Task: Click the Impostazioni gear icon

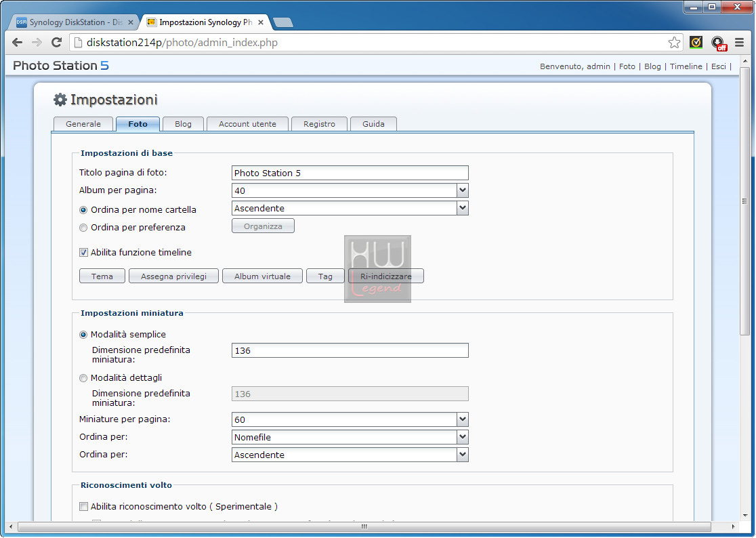Action: [x=60, y=100]
